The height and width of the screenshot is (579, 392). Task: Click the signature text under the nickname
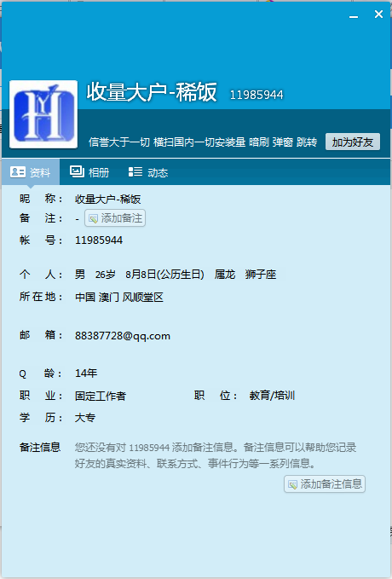(x=203, y=142)
